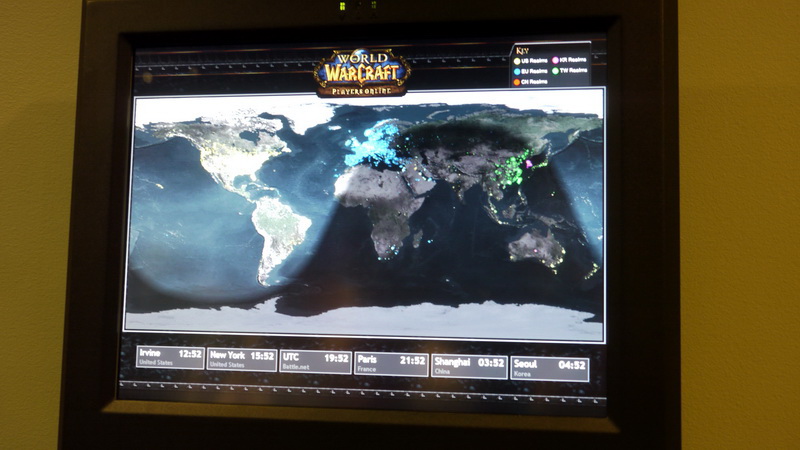The height and width of the screenshot is (450, 800).
Task: Click Antarctica at the map's bottom
Action: pos(360,318)
